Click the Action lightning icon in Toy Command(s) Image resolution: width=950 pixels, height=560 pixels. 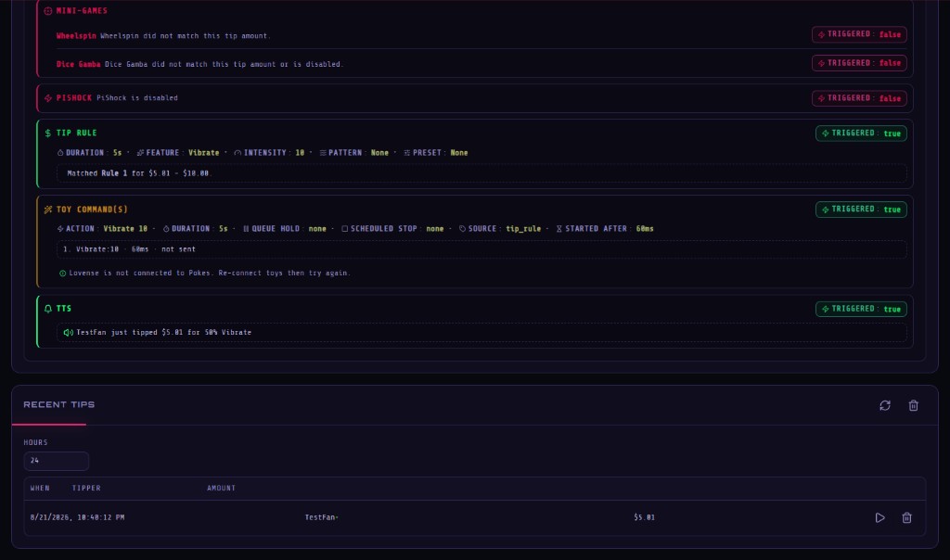tap(60, 229)
